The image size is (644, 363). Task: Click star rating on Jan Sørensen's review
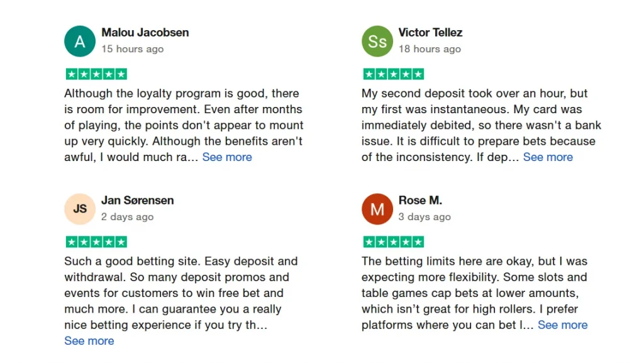96,242
